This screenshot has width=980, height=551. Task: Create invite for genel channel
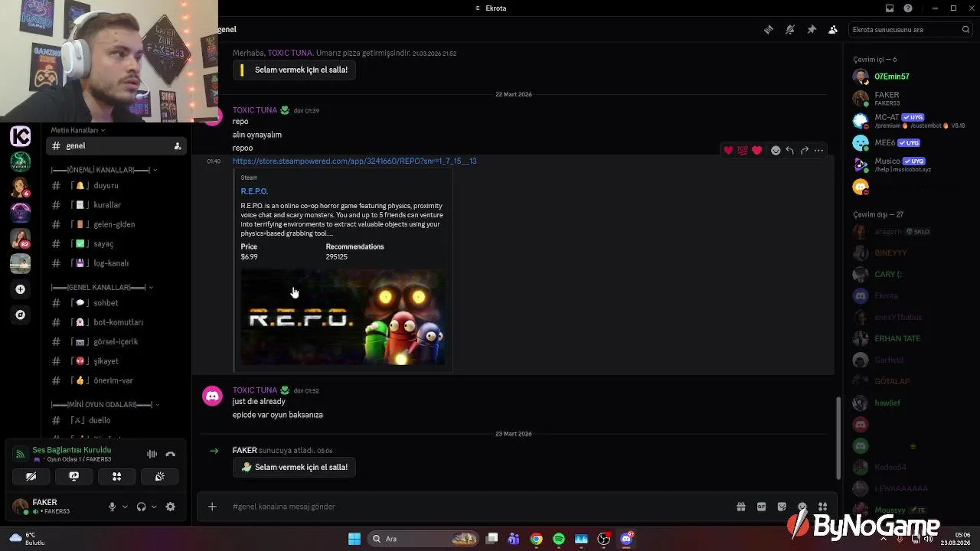(x=177, y=146)
